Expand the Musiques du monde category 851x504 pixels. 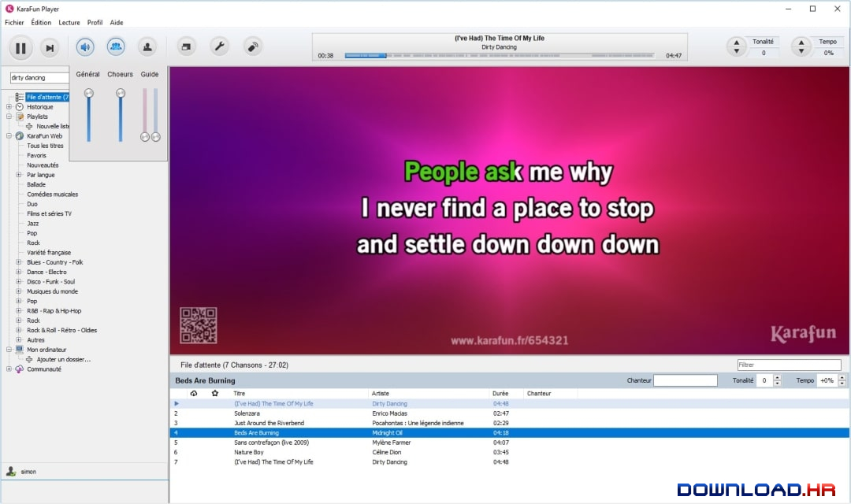(x=18, y=291)
